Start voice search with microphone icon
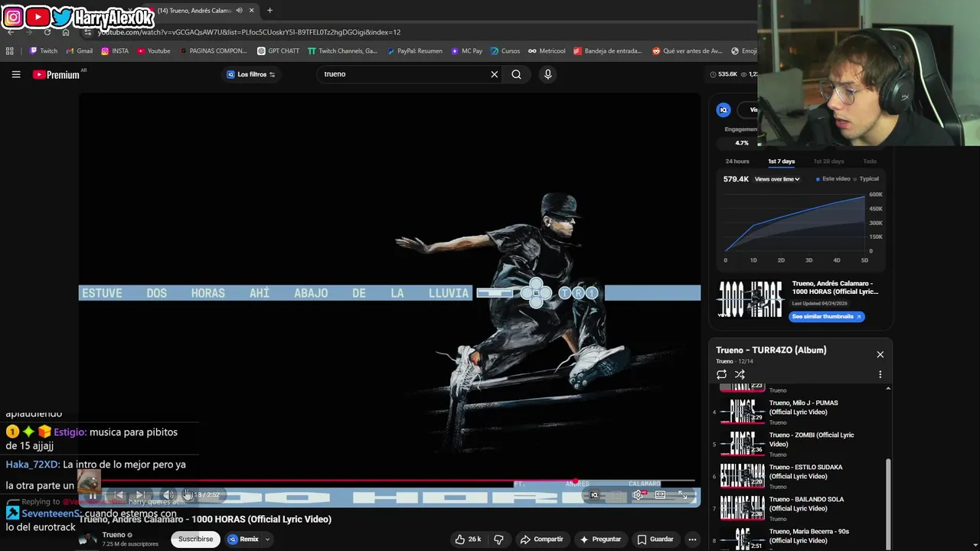Image resolution: width=980 pixels, height=551 pixels. (x=547, y=74)
